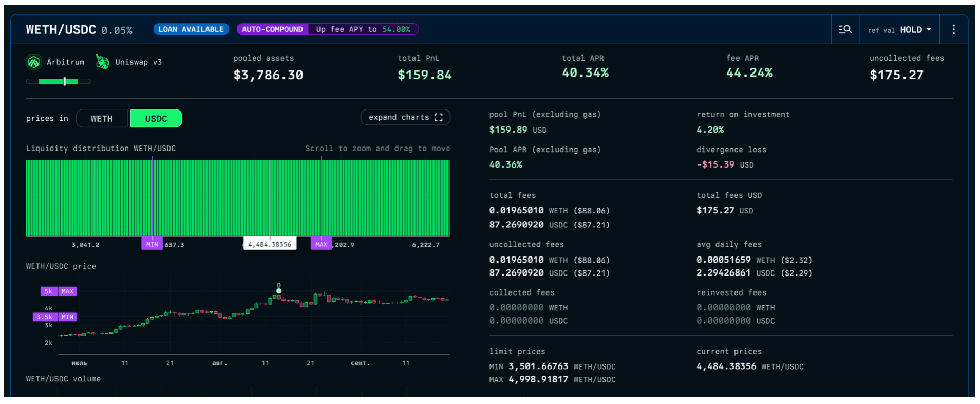The image size is (980, 404).
Task: Click the D marker on price chart
Action: point(279,290)
